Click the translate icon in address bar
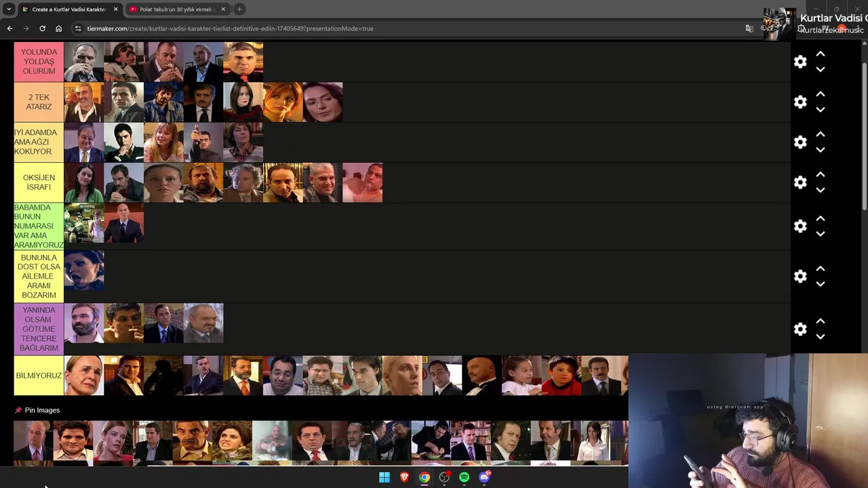 749,28
